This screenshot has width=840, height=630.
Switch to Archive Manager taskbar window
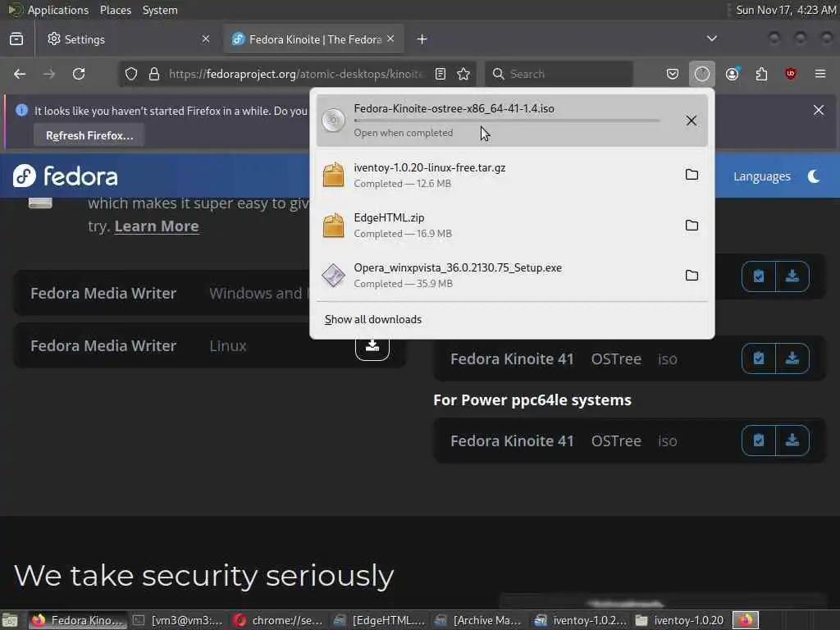point(479,620)
